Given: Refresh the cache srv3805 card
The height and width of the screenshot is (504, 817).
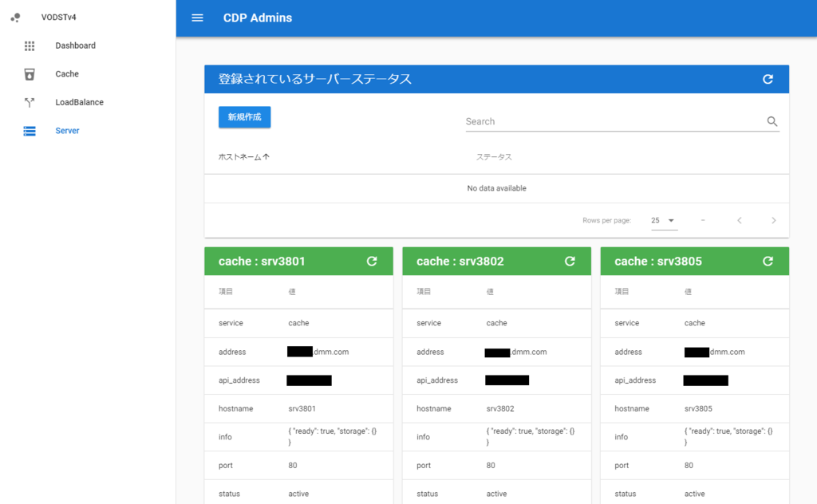Looking at the screenshot, I should [768, 261].
